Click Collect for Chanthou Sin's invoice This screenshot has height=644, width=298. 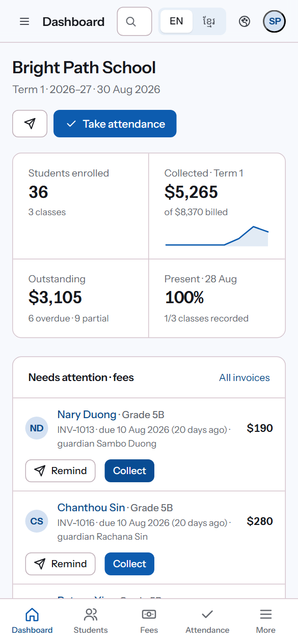click(x=129, y=564)
